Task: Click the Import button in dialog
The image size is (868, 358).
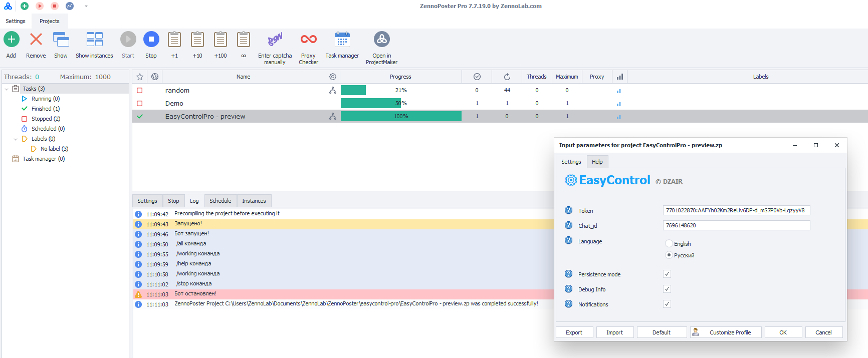Action: (615, 332)
